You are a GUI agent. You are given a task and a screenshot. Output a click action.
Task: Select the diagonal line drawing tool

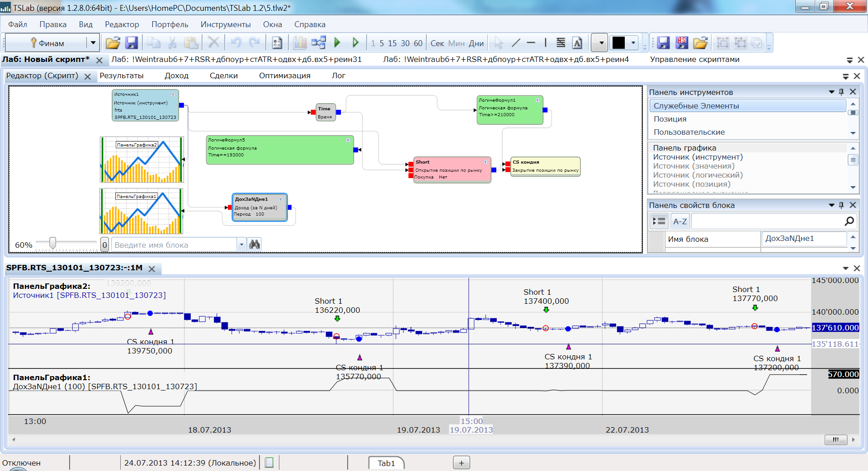[x=516, y=43]
